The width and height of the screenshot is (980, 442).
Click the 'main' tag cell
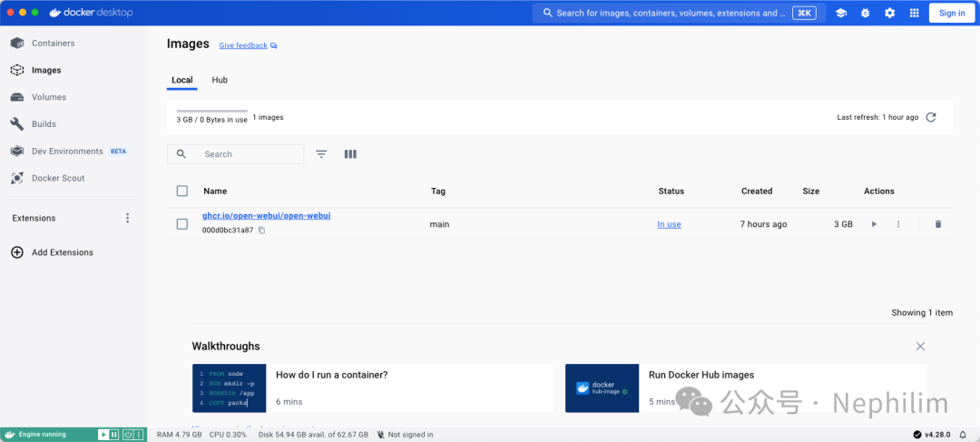[x=439, y=224]
